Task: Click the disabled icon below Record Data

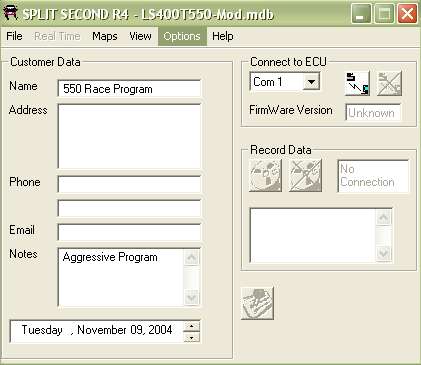Action: point(257,303)
